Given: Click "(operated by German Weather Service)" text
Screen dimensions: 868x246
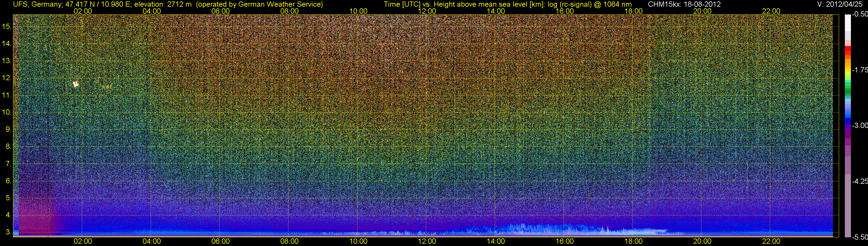Looking at the screenshot, I should tap(259, 4).
